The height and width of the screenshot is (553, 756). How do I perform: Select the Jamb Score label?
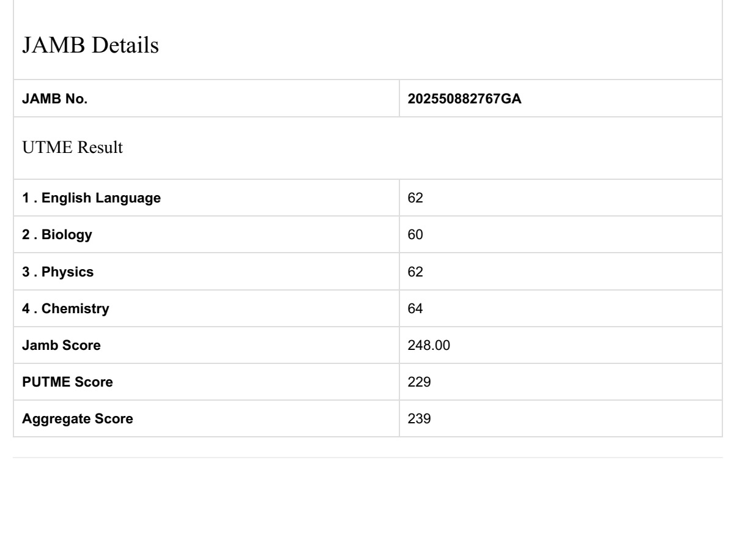coord(61,346)
